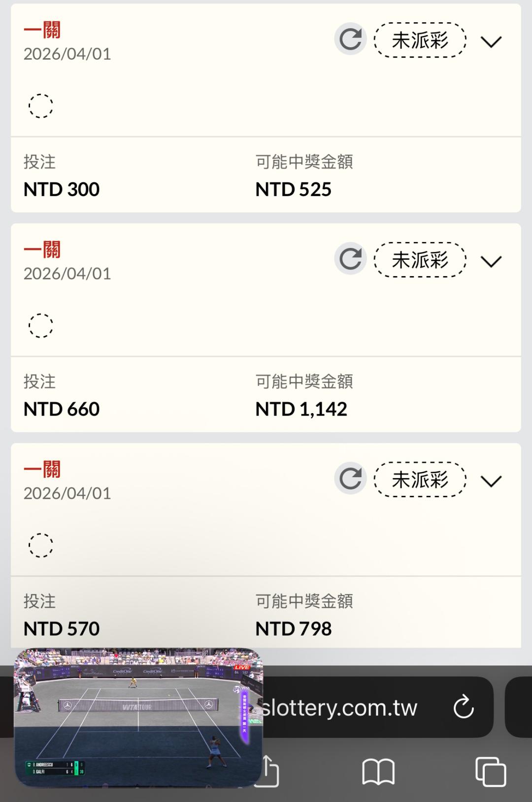Screen dimensions: 532x802
Task: Click 未派彩 status on NTD 570 bet
Action: coord(420,480)
